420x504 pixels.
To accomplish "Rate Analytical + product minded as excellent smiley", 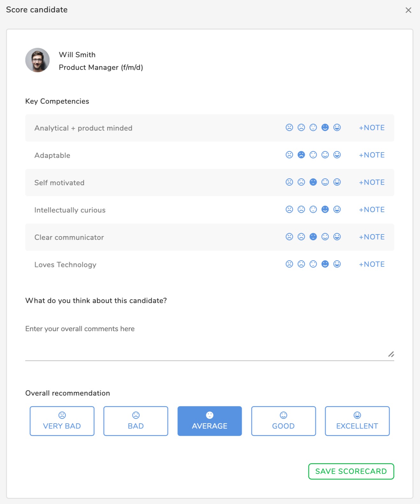I will pyautogui.click(x=337, y=128).
